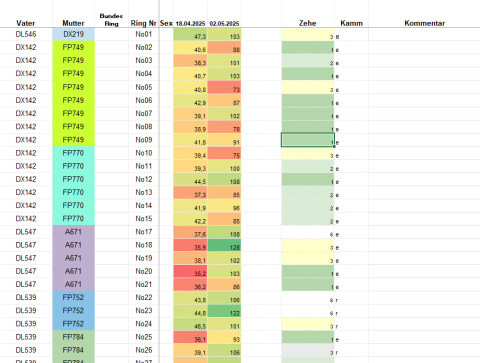
Task: Select the DL546 father cell
Action: (x=26, y=34)
